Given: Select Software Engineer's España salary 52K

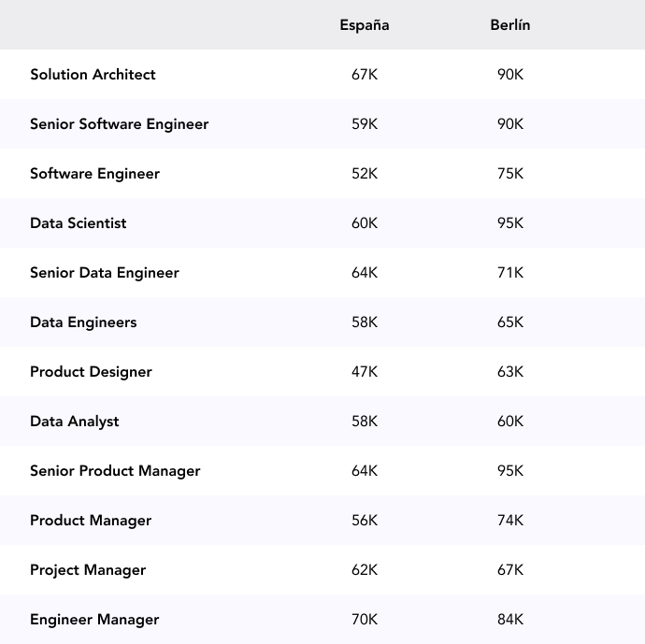Looking at the screenshot, I should (x=365, y=174).
